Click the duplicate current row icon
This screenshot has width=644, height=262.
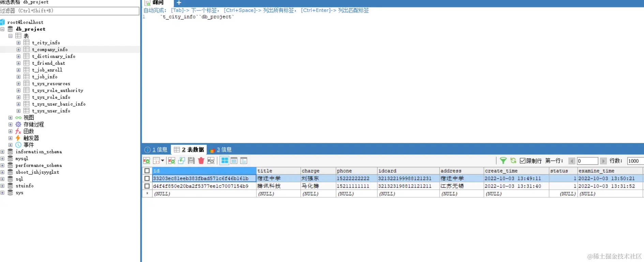point(181,160)
